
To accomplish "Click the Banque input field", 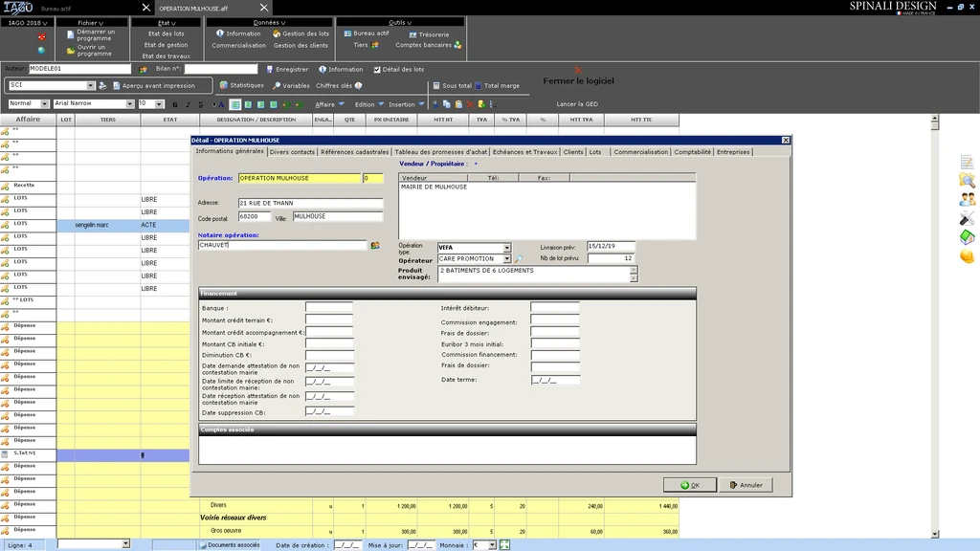I will tap(329, 308).
